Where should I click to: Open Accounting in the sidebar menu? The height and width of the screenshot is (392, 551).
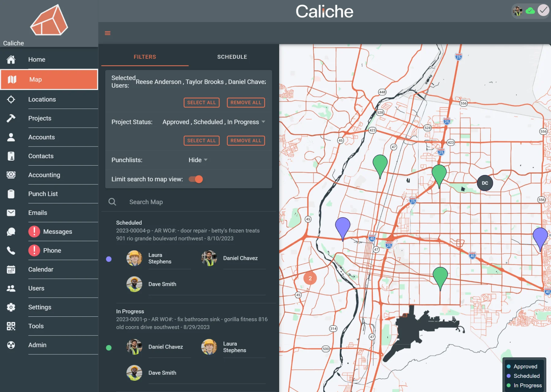pyautogui.click(x=49, y=175)
